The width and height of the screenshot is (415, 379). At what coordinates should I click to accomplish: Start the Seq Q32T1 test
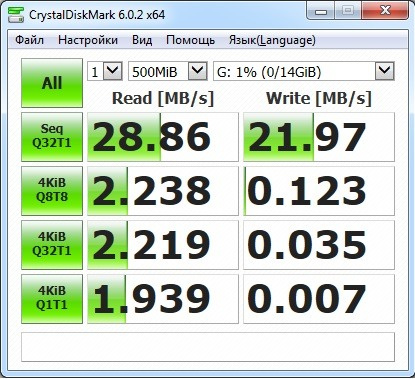[52, 137]
